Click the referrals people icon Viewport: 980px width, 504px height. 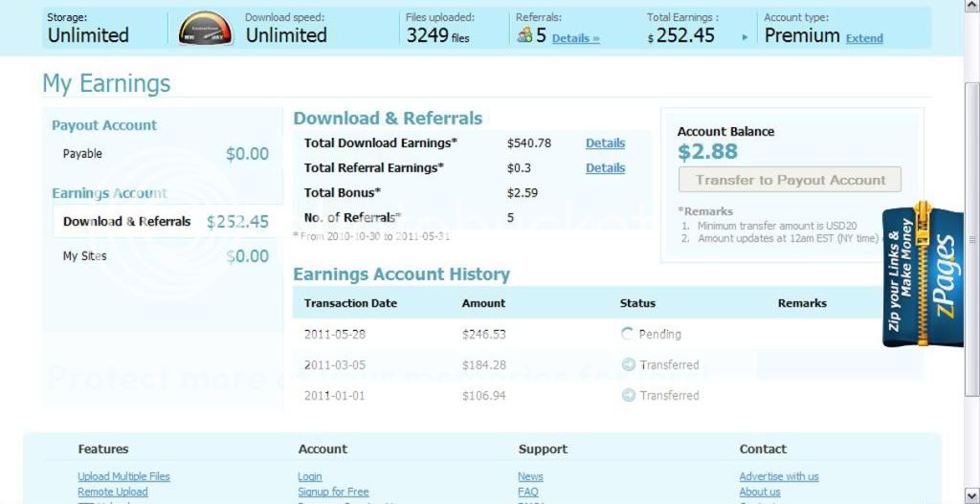tap(524, 36)
